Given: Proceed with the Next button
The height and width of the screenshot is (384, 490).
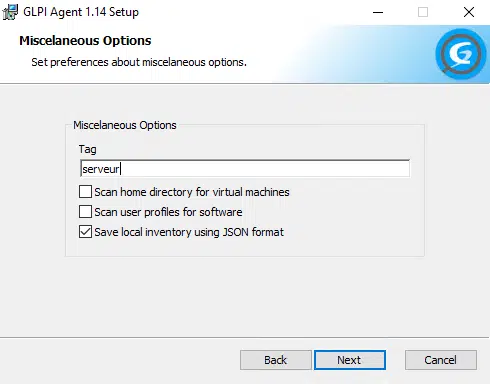Looking at the screenshot, I should [350, 360].
